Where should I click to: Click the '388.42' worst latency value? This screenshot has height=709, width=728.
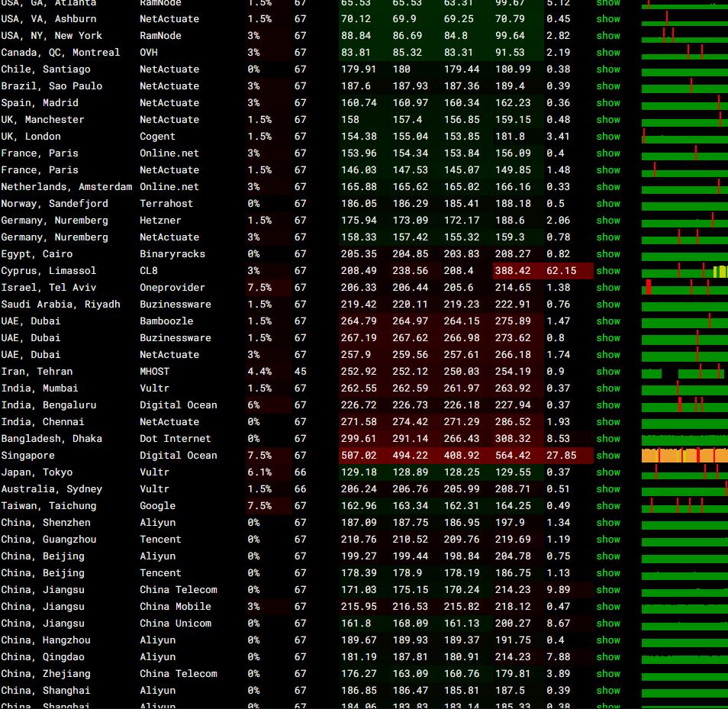513,270
